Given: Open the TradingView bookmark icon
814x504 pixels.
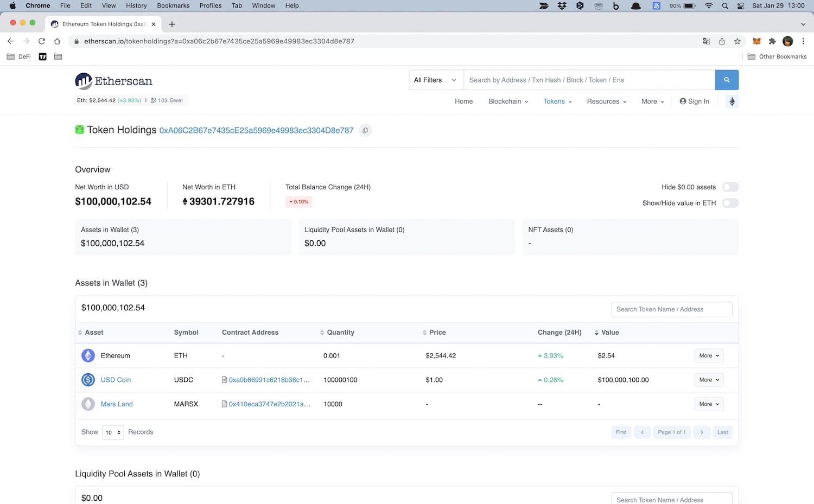Looking at the screenshot, I should pyautogui.click(x=42, y=56).
